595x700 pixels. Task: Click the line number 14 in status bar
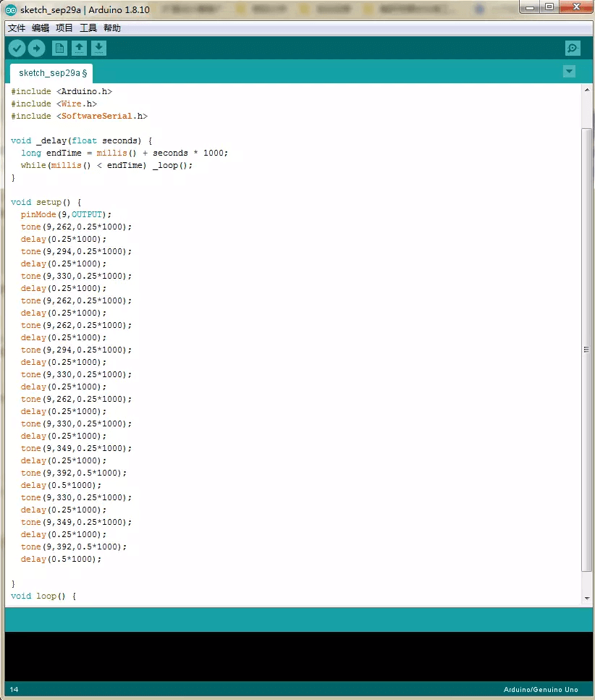coord(14,690)
